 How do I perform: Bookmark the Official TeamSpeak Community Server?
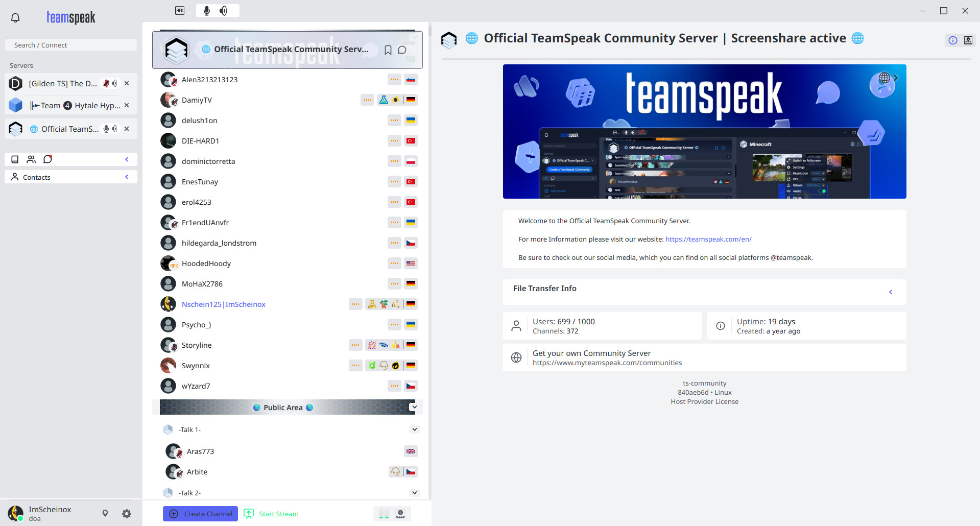[388, 50]
